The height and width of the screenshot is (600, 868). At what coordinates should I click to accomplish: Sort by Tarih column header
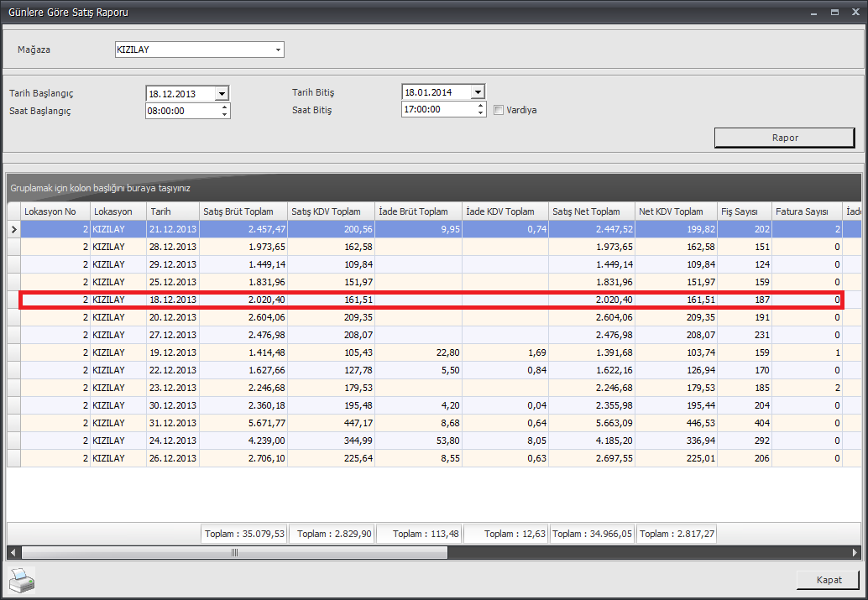[173, 211]
